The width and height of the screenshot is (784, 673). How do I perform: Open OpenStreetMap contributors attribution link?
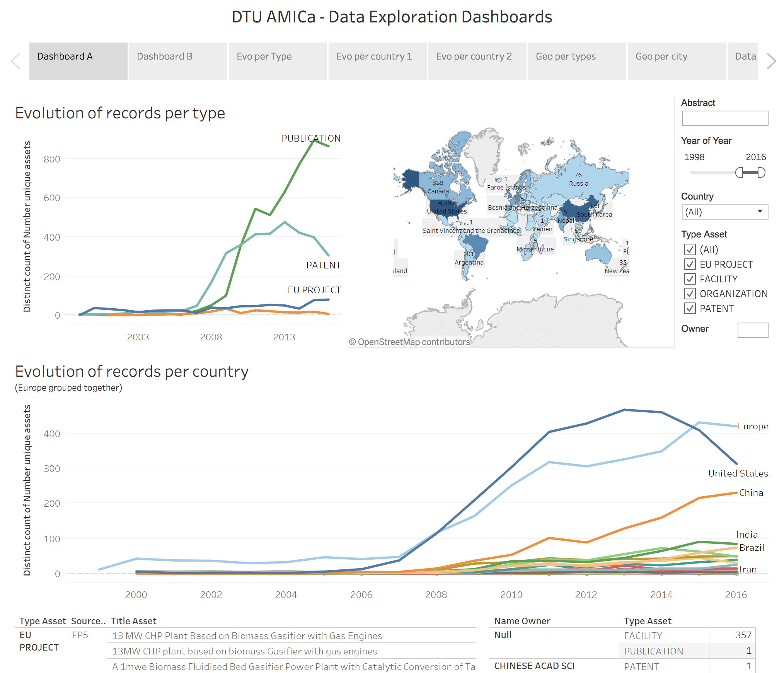409,342
